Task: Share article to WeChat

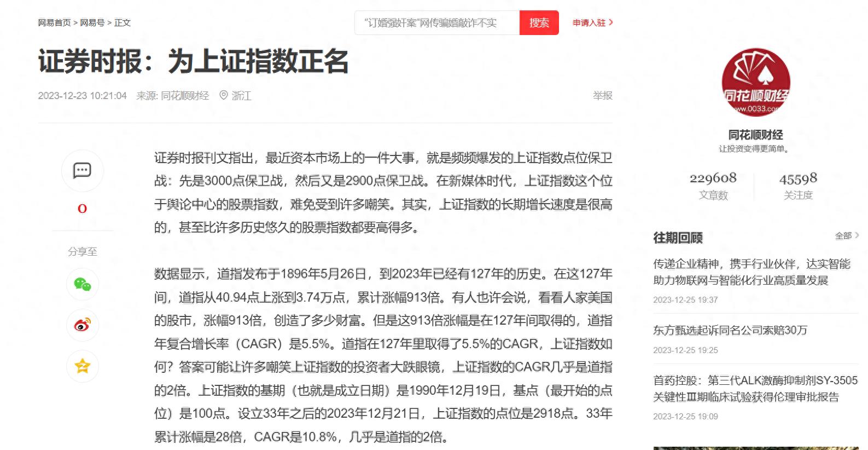Action: (83, 284)
